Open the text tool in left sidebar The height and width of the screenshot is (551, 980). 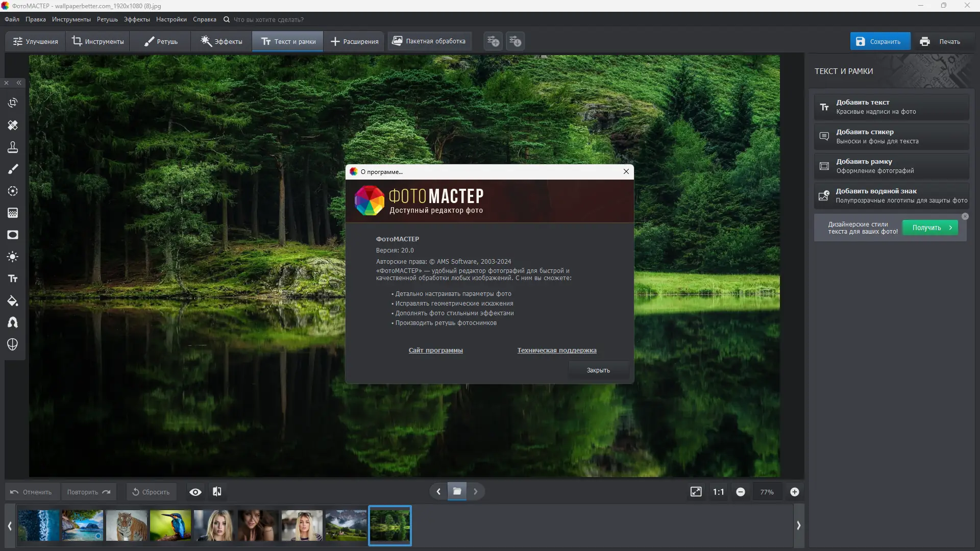point(13,279)
